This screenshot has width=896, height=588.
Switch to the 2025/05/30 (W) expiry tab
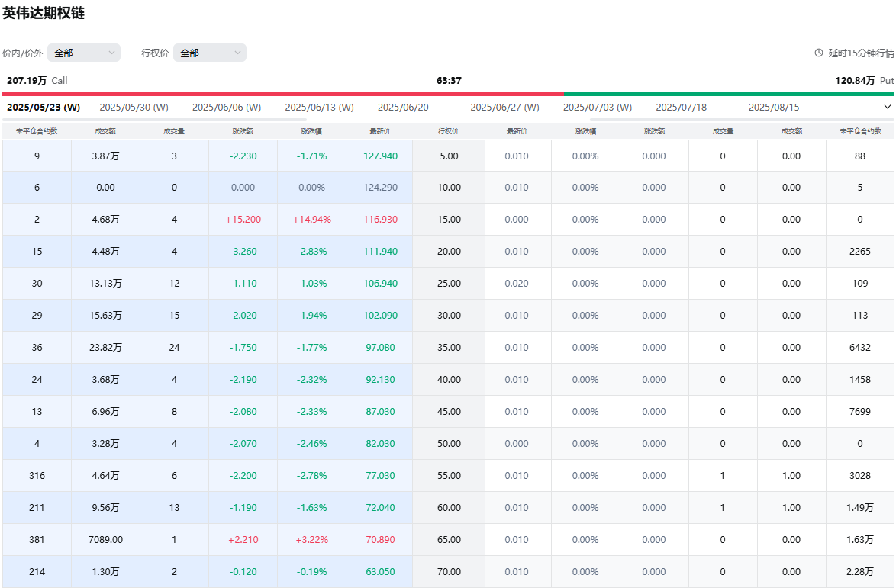click(x=134, y=108)
